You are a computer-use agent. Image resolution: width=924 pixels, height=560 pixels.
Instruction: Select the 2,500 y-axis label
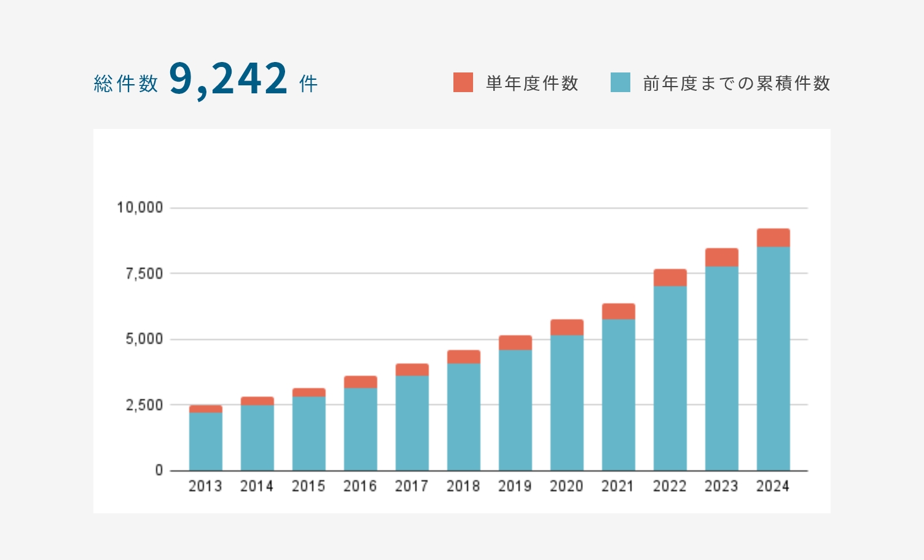pos(144,405)
